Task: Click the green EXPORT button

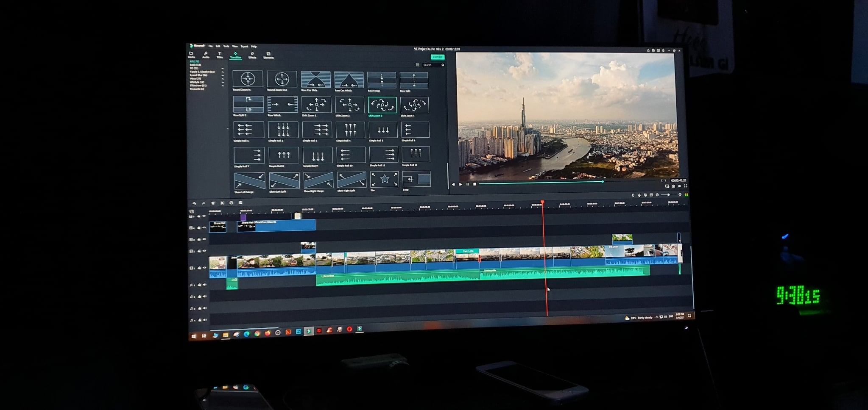Action: [437, 57]
